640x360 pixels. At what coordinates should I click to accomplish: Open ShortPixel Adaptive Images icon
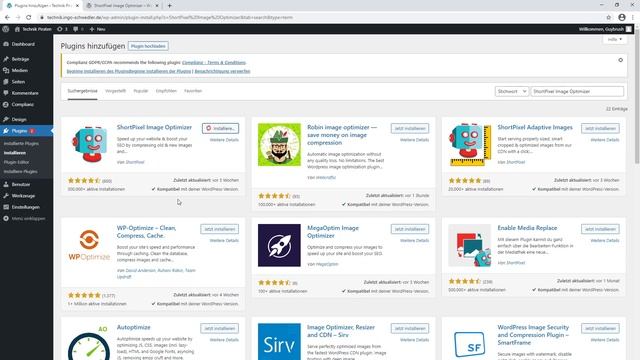[x=469, y=144]
